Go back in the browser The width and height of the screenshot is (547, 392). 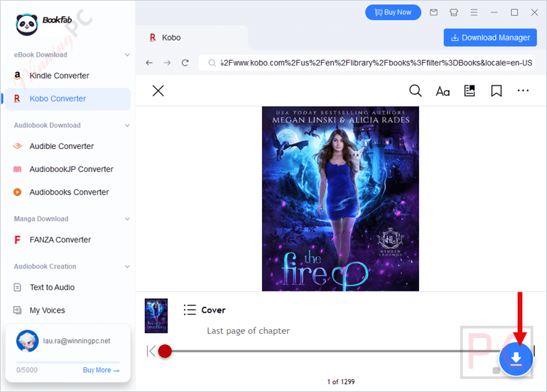tap(149, 63)
